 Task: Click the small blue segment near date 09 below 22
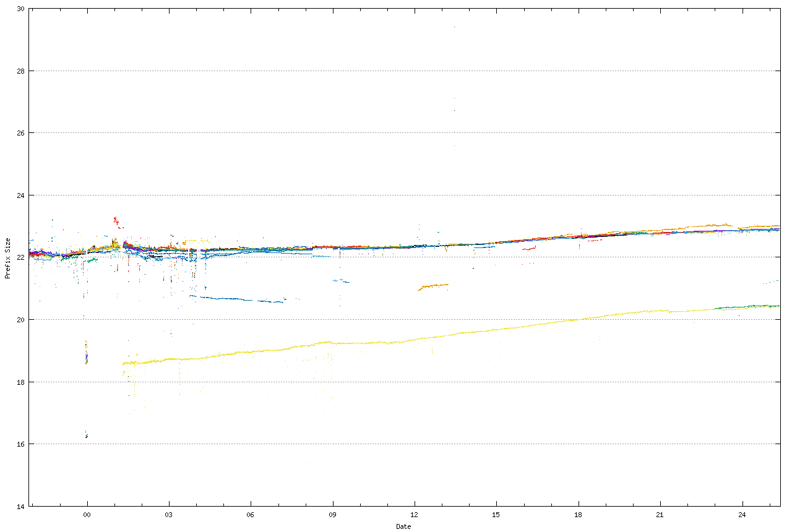(x=341, y=281)
